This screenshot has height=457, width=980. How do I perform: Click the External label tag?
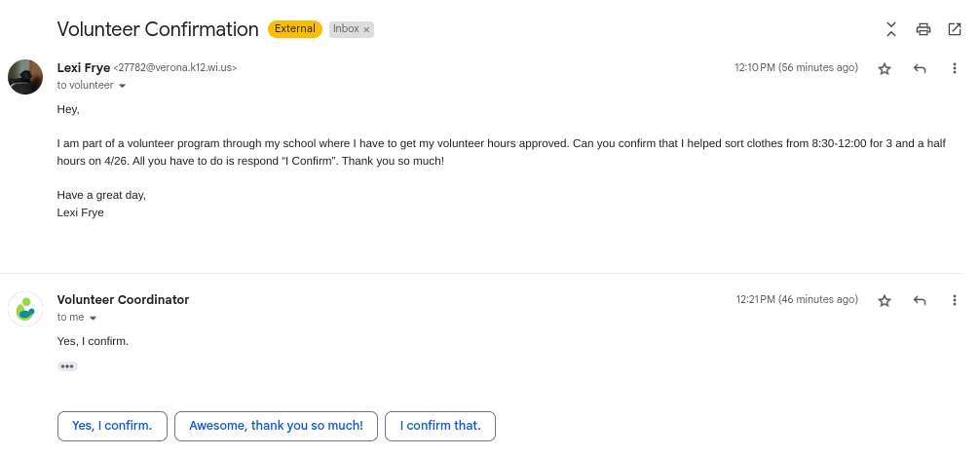(294, 29)
